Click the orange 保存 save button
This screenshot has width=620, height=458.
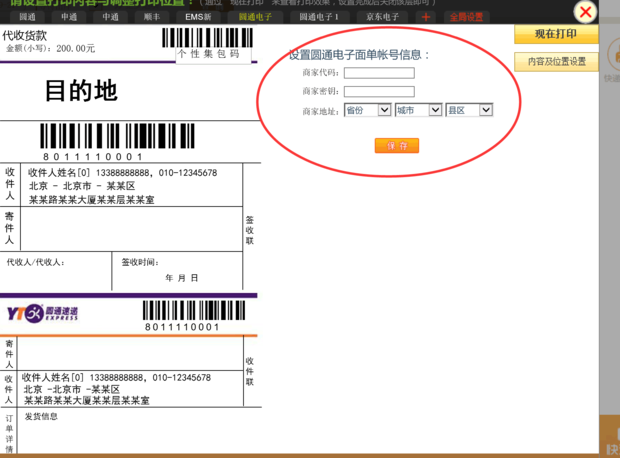click(397, 146)
